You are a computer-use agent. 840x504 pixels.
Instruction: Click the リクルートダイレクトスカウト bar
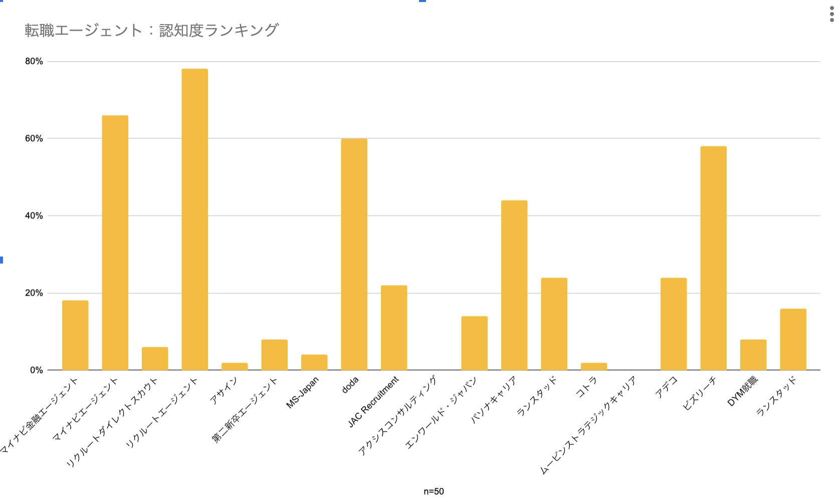click(x=155, y=359)
